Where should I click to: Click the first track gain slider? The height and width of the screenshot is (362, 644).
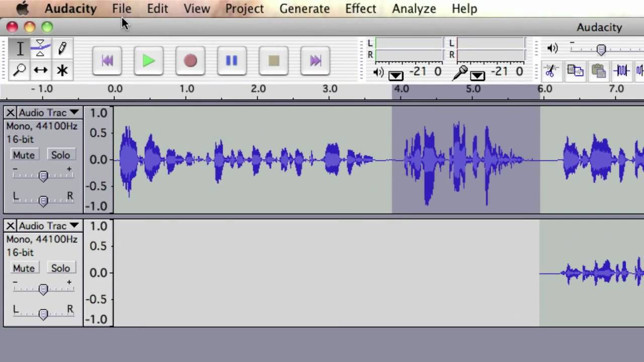point(43,176)
